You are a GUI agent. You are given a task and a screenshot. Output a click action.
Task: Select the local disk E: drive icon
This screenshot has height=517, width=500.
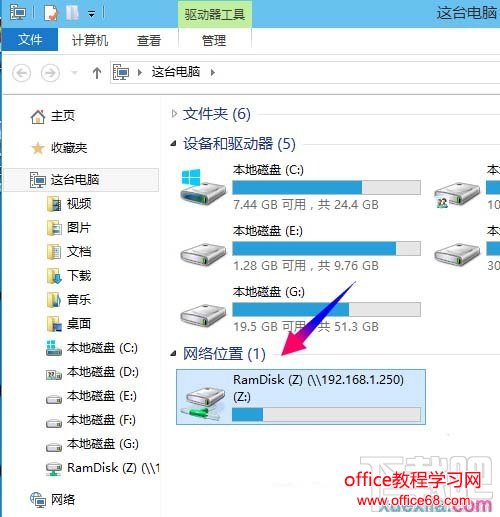pos(203,254)
